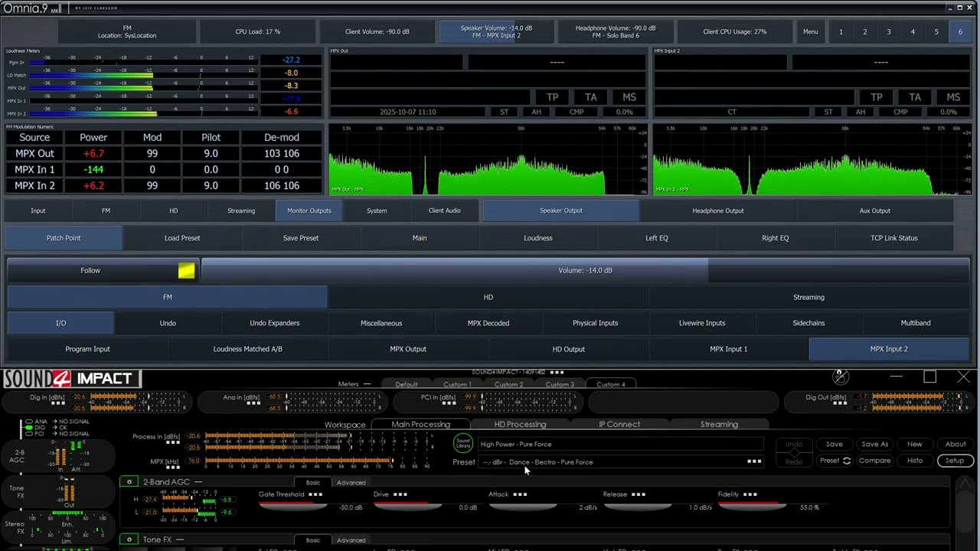Open the MPX kHz options dots
Image resolution: width=980 pixels, height=551 pixels.
click(x=174, y=468)
